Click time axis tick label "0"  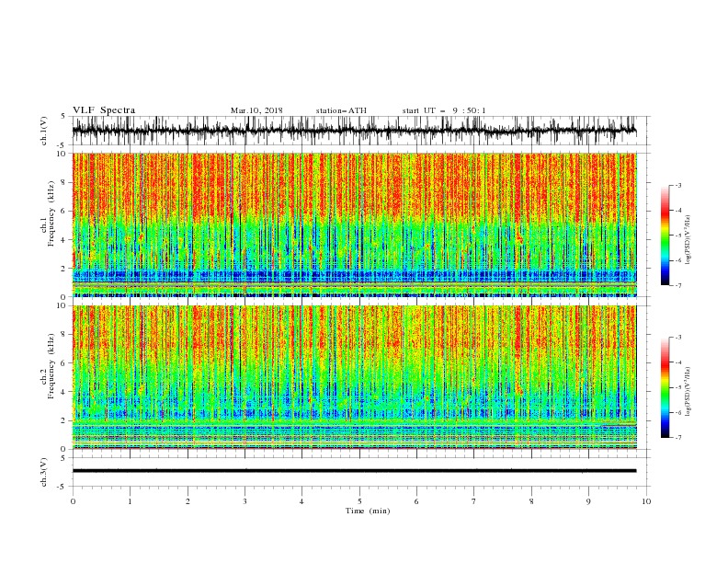coord(73,501)
